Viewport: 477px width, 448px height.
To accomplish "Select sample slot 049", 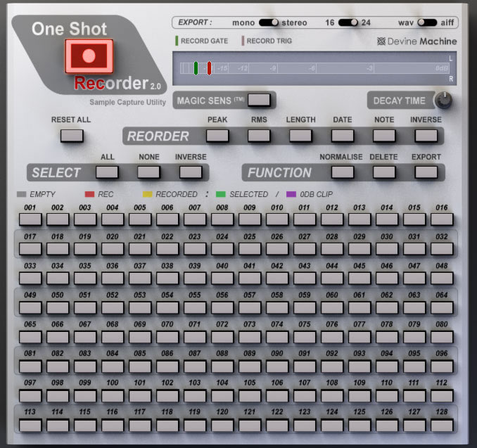I will tap(30, 307).
